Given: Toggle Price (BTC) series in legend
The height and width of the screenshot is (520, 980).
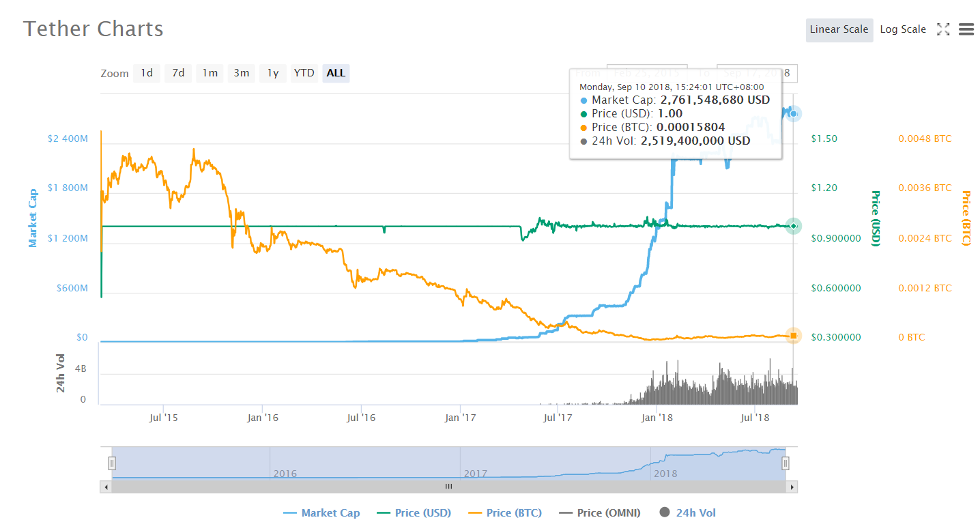Looking at the screenshot, I should pyautogui.click(x=505, y=512).
